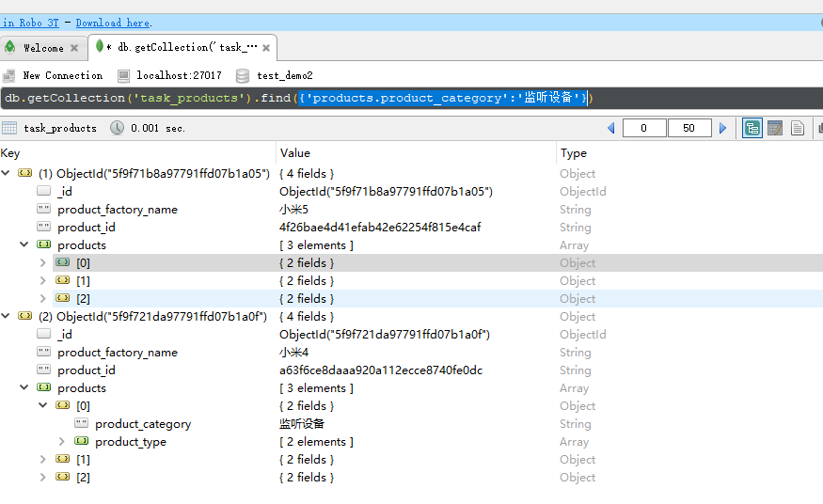Screen dimensions: 823x504
Task: Expand element [0] of first products array
Action: point(43,262)
